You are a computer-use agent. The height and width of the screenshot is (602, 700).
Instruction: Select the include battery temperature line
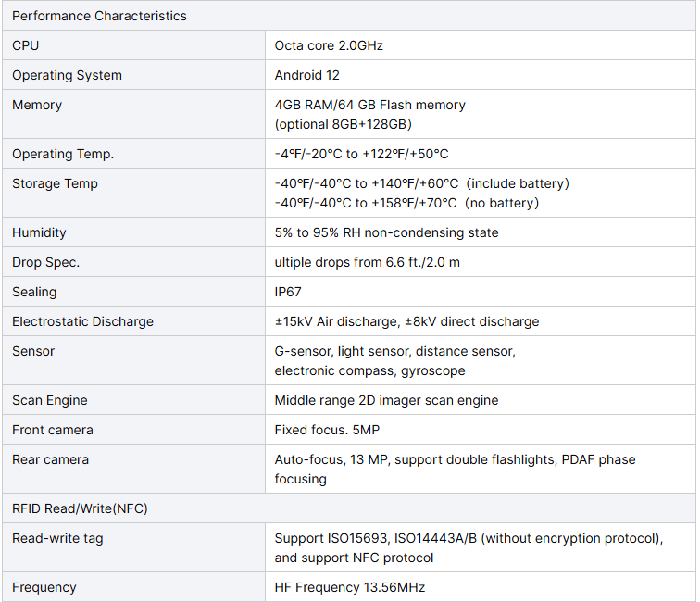click(x=422, y=183)
